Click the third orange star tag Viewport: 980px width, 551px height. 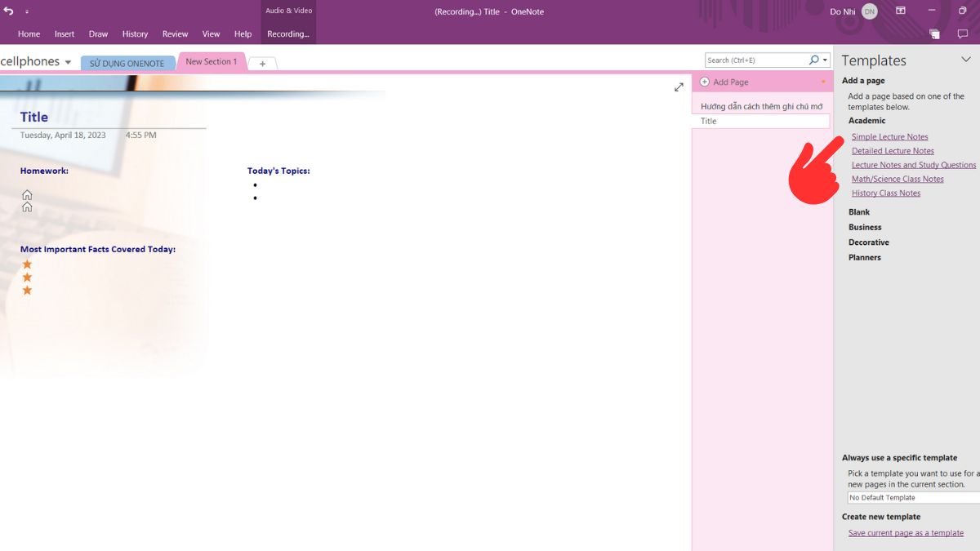tap(27, 291)
